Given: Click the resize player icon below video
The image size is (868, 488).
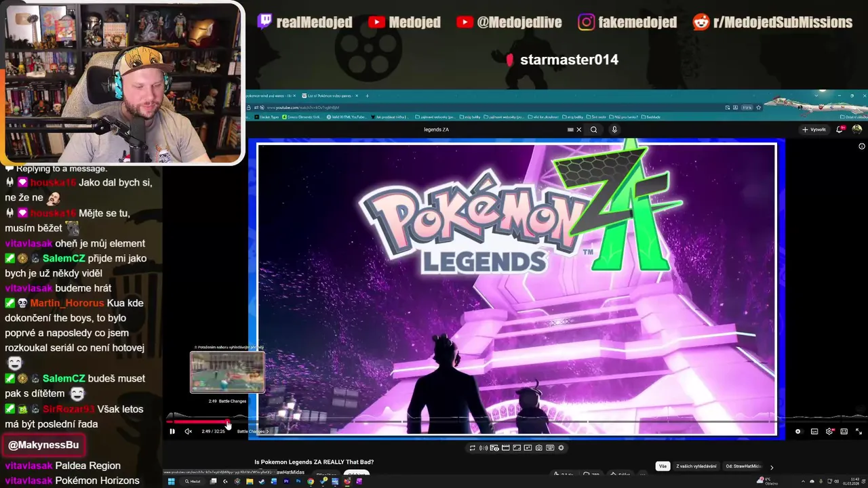Looking at the screenshot, I should (517, 448).
